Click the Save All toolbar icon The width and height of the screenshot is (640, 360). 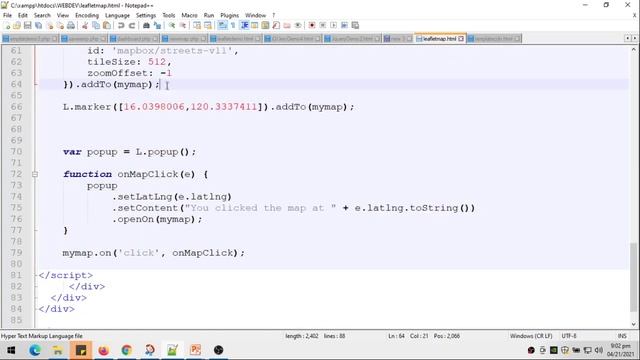pos(39,25)
